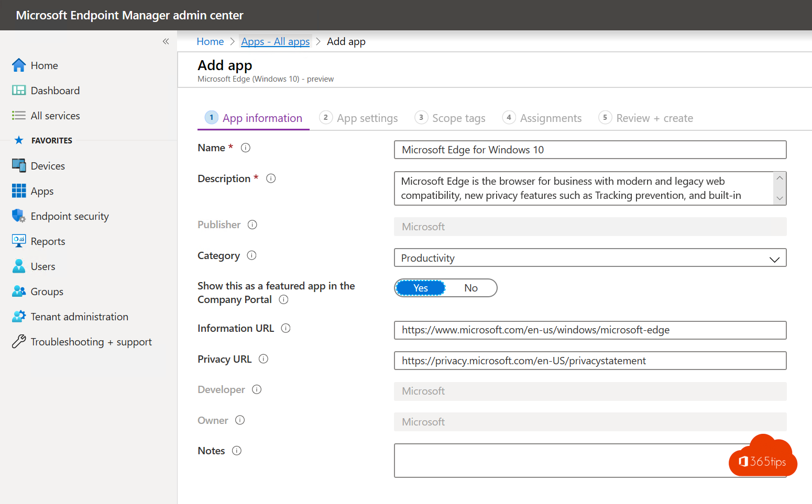
Task: Click the Information URL field
Action: coord(590,330)
